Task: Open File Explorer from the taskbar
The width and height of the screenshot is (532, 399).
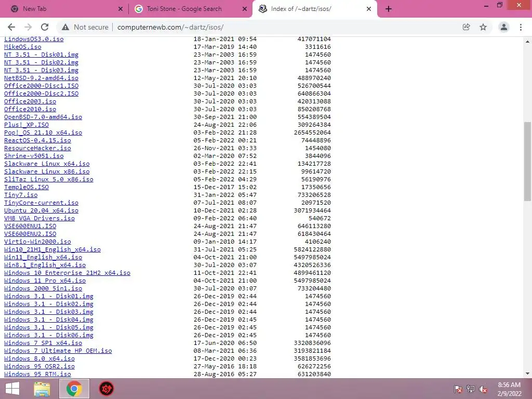Action: 42,389
